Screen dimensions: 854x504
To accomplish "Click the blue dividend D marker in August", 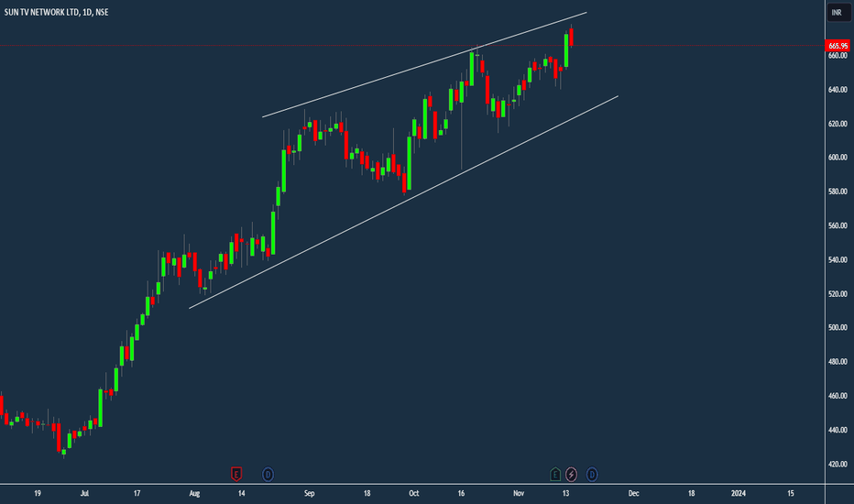I will 268,475.
